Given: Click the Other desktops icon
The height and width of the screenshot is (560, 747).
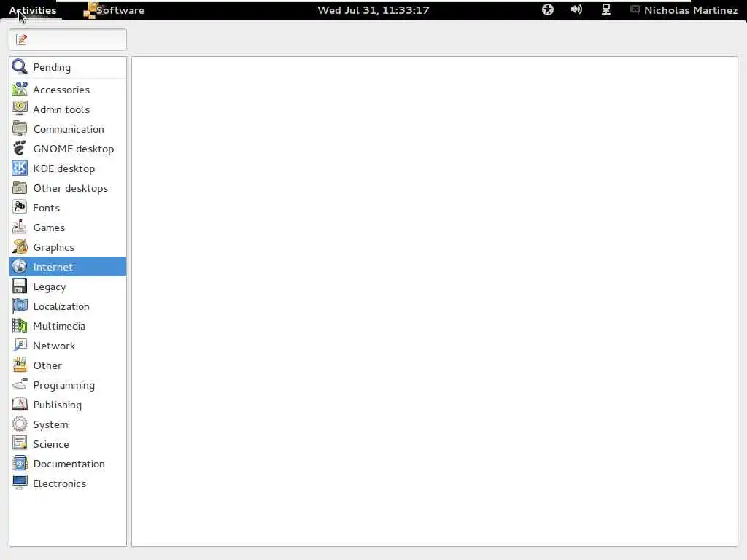Looking at the screenshot, I should click(20, 187).
